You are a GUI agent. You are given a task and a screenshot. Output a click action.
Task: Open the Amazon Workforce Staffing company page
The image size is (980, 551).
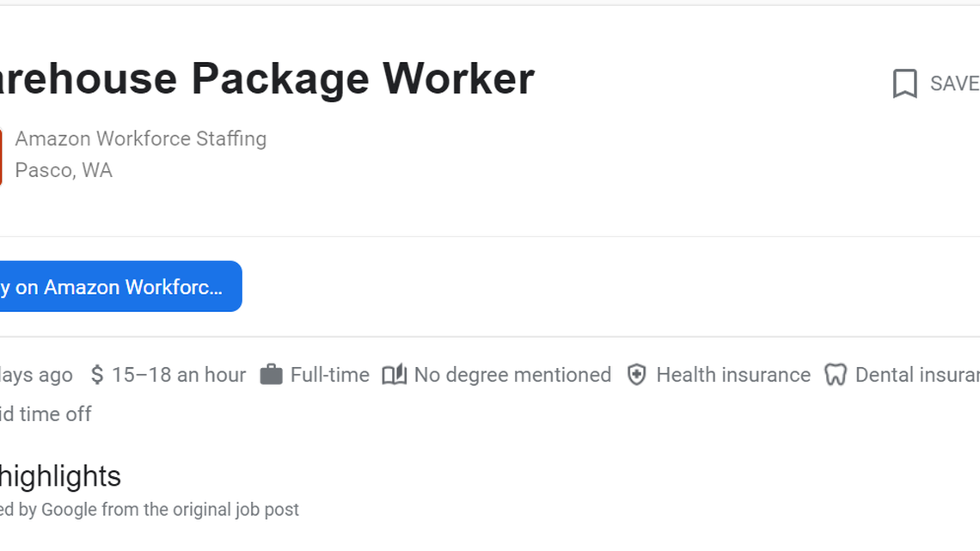[141, 138]
